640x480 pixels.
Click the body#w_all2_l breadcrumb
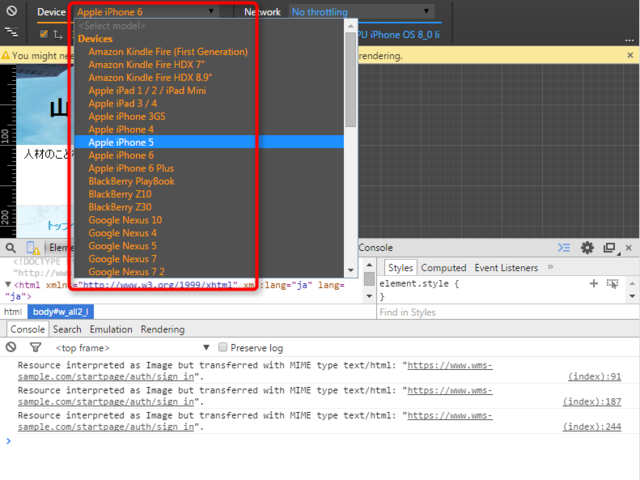pyautogui.click(x=60, y=312)
